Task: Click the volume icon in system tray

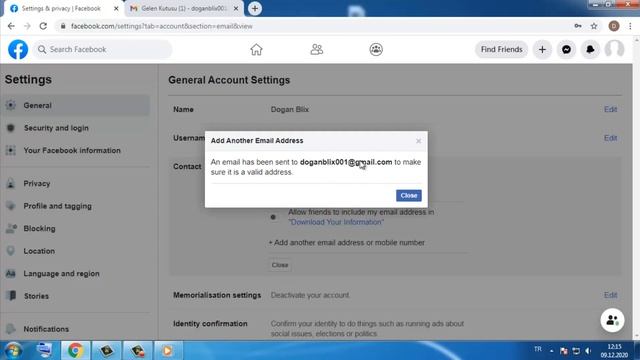Action: 588,351
